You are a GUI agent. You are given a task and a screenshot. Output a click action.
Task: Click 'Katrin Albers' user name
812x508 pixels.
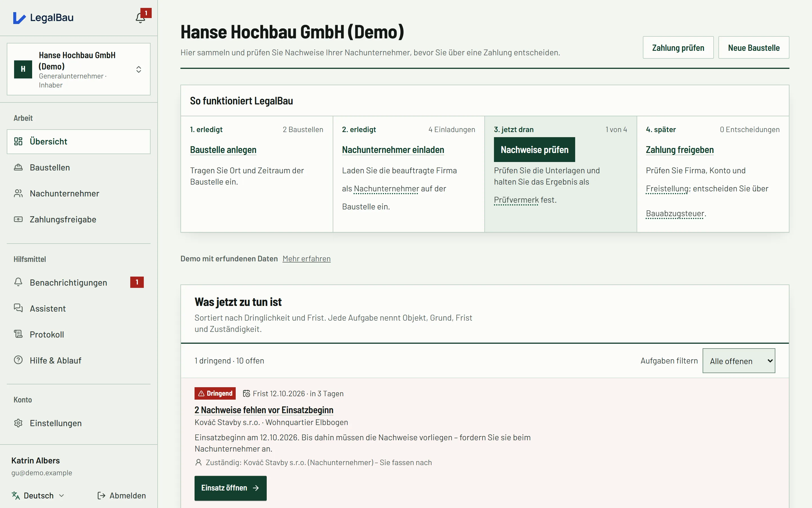coord(36,460)
